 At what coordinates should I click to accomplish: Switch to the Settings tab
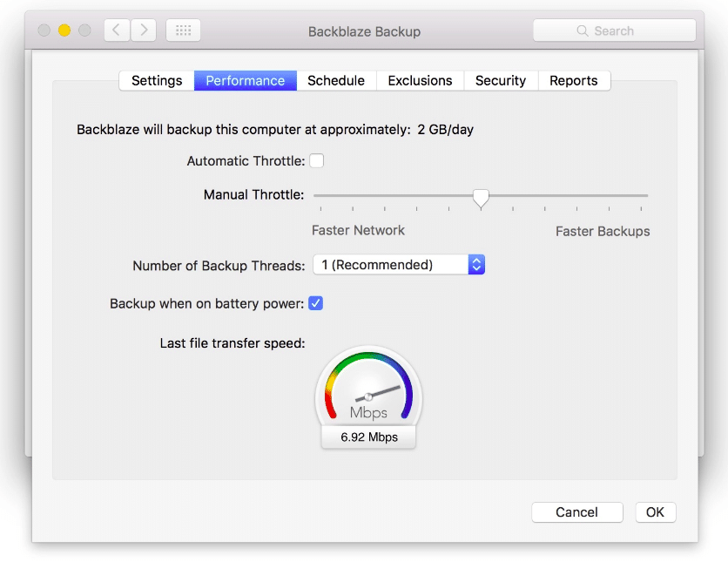pyautogui.click(x=157, y=81)
